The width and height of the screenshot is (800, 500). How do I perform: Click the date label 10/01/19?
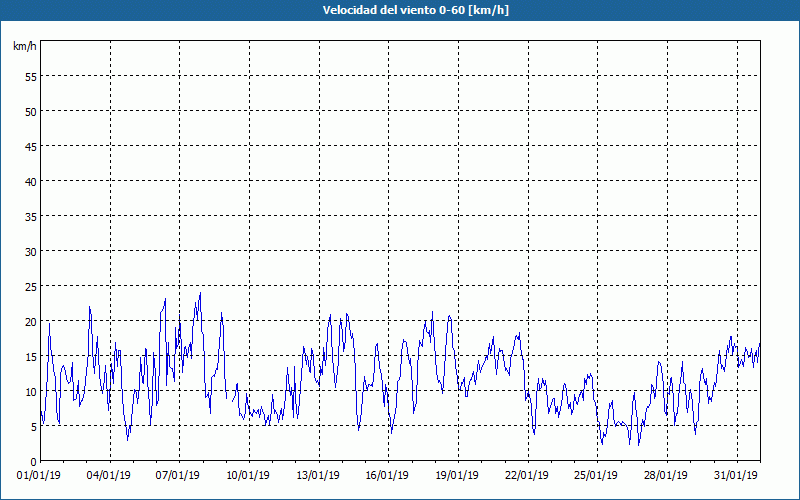pos(247,476)
